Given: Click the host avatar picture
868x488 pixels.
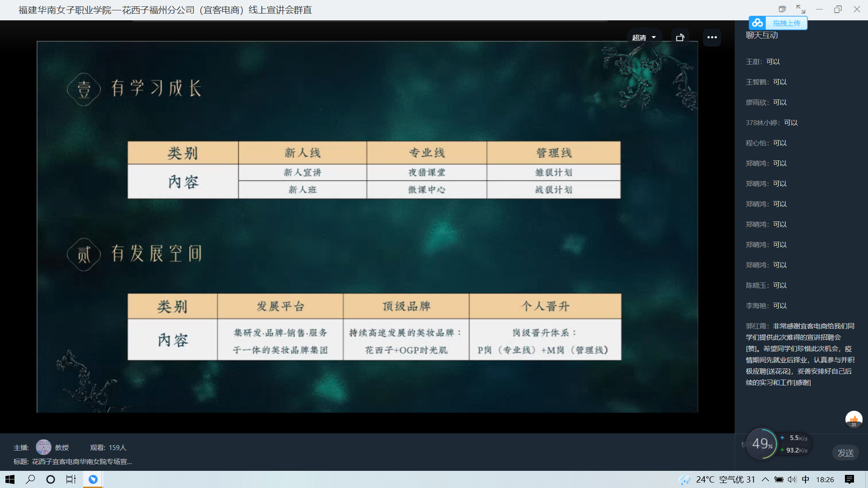Looking at the screenshot, I should pyautogui.click(x=43, y=447).
